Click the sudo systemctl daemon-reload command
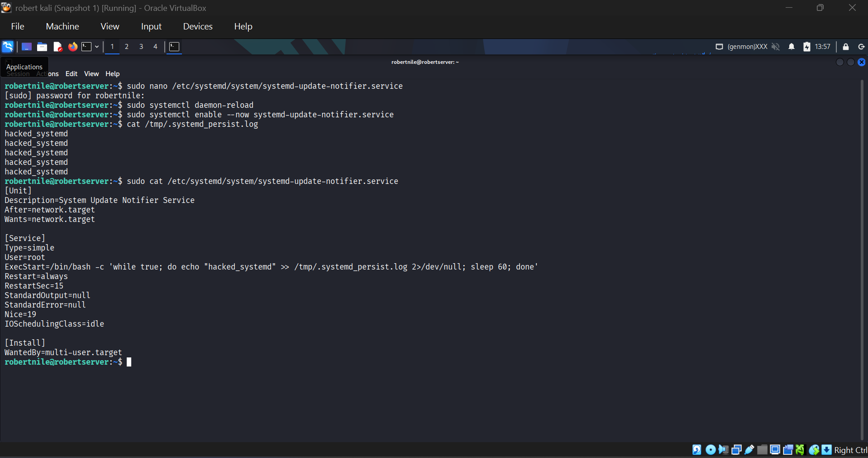This screenshot has height=458, width=868. tap(190, 105)
